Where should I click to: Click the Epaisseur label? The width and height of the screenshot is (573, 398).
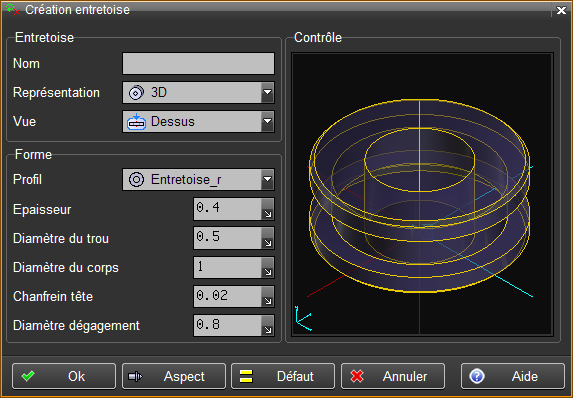(42, 209)
